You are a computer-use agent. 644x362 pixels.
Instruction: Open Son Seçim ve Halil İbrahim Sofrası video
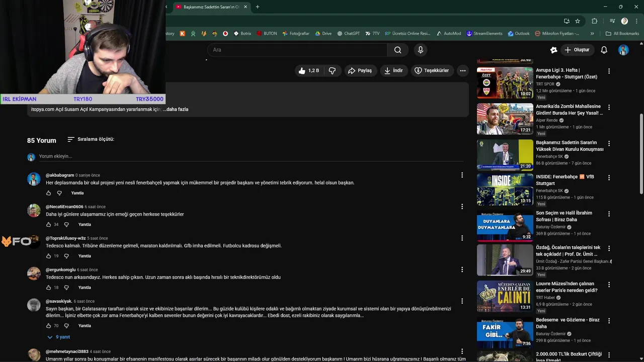pos(564,216)
